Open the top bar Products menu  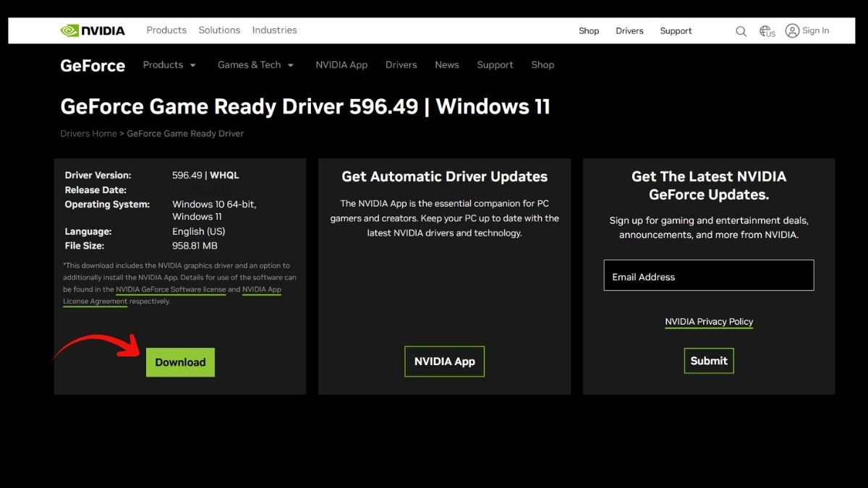click(x=166, y=30)
